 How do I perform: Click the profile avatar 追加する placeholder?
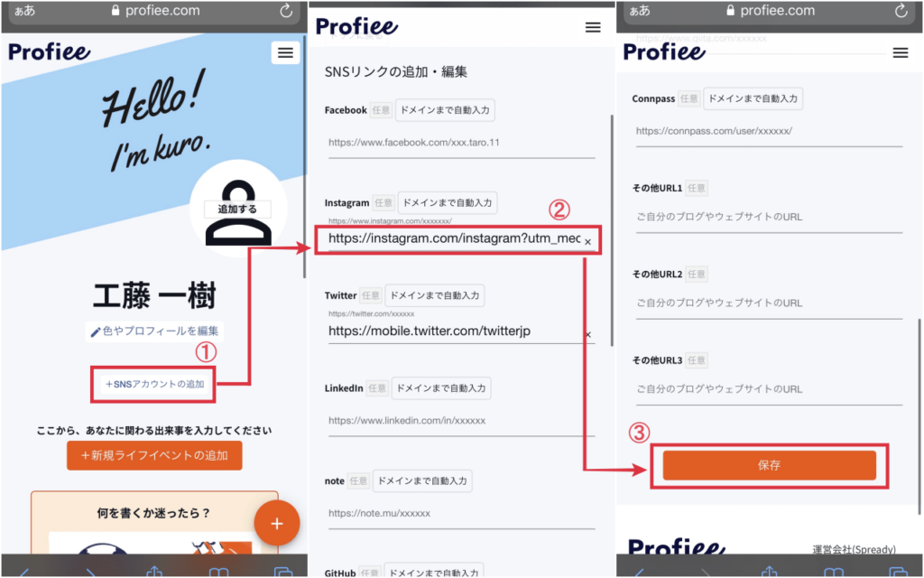click(238, 209)
